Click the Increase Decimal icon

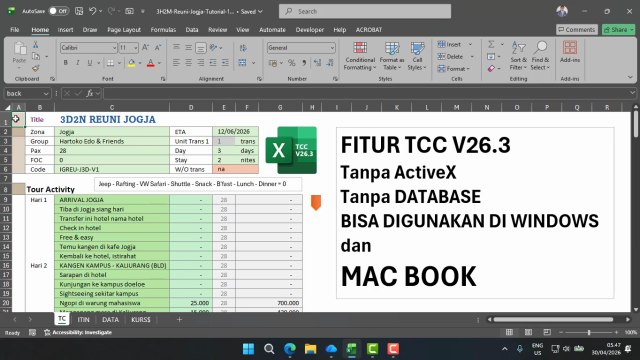point(317,63)
